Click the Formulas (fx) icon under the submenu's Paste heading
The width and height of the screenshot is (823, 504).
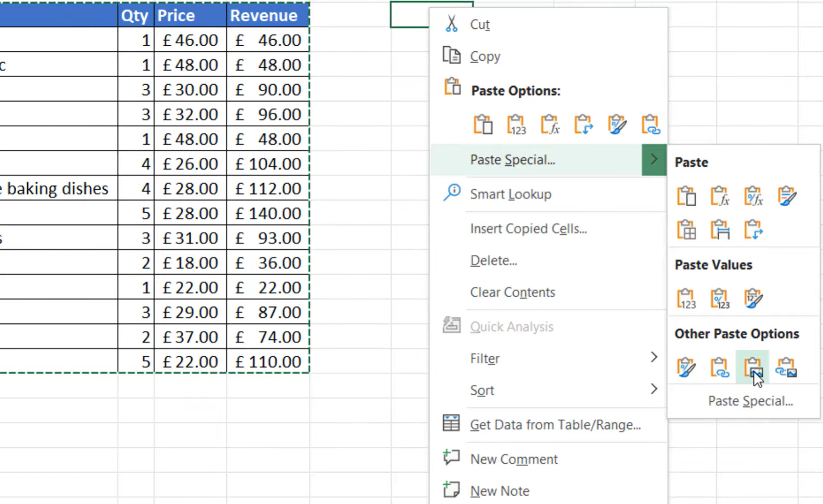click(720, 196)
